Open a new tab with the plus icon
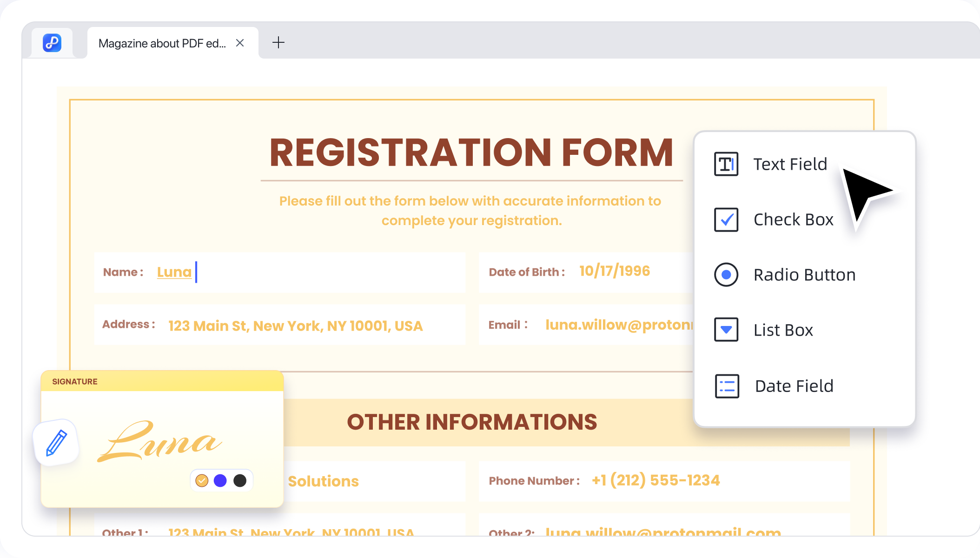 [279, 42]
